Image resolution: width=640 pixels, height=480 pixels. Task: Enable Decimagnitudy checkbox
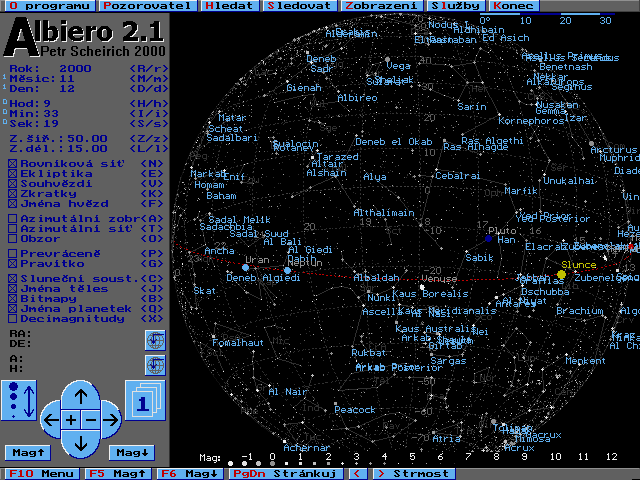pos(13,319)
